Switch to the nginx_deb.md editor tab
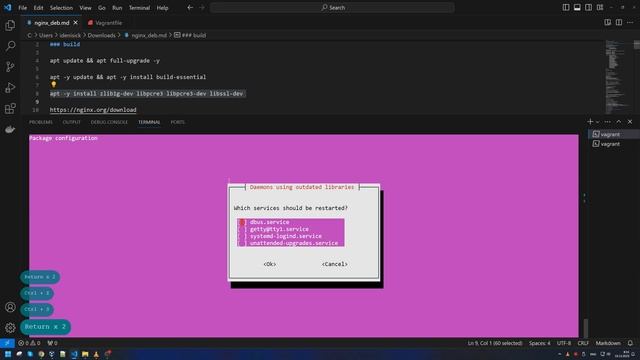Screen dimensions: 640x360 [x=52, y=23]
